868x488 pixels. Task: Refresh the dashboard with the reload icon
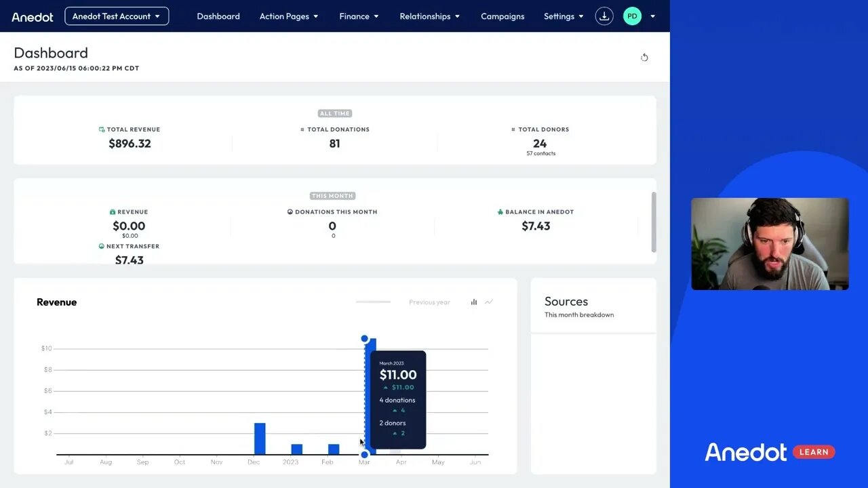[x=644, y=58]
